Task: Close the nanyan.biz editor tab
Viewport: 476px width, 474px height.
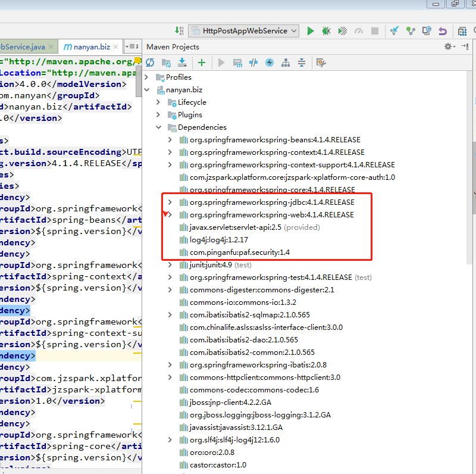Action: pos(115,47)
